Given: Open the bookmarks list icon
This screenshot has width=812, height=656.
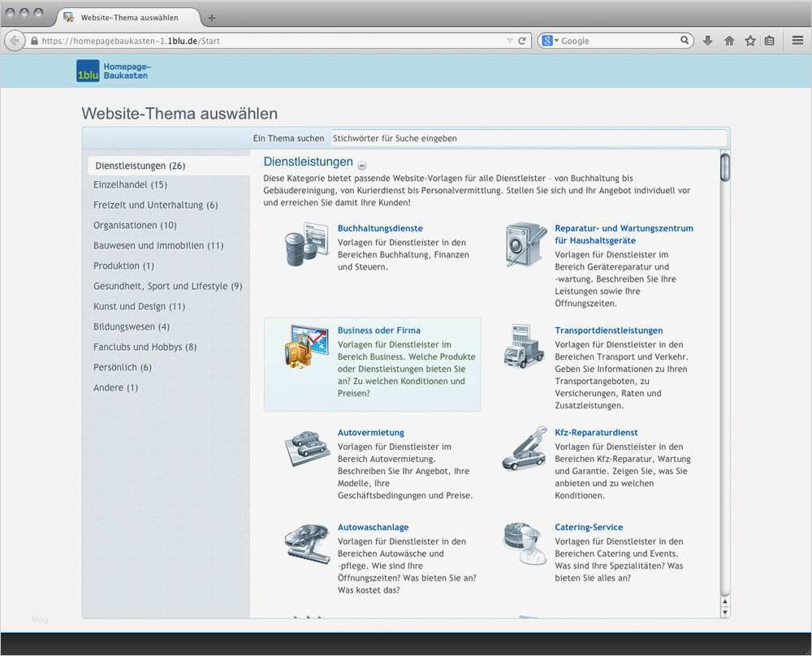Looking at the screenshot, I should 770,41.
